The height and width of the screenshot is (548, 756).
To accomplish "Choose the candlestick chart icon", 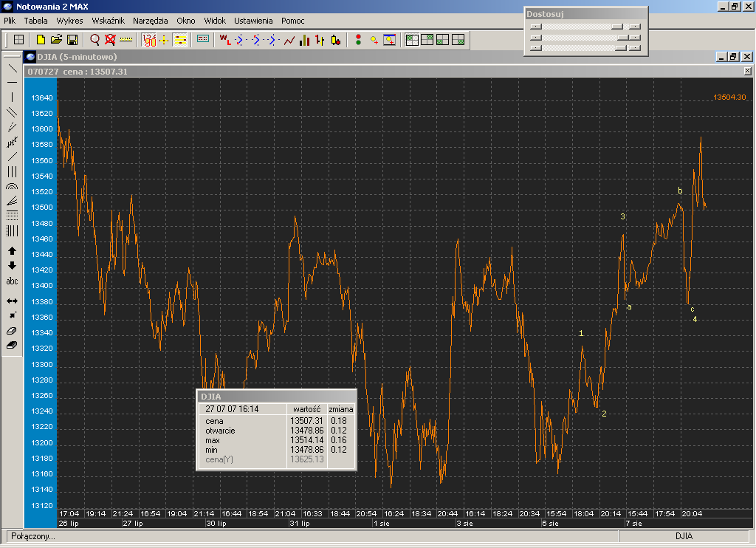I will 335,40.
